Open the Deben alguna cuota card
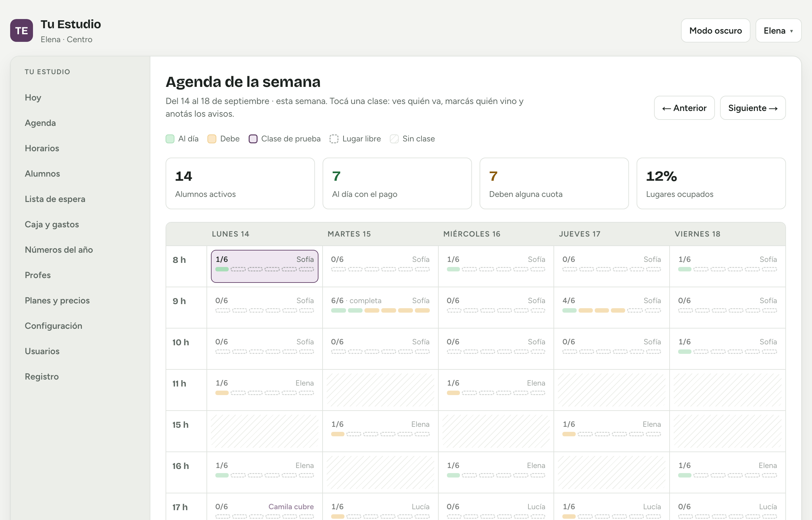Image resolution: width=812 pixels, height=520 pixels. pyautogui.click(x=554, y=183)
